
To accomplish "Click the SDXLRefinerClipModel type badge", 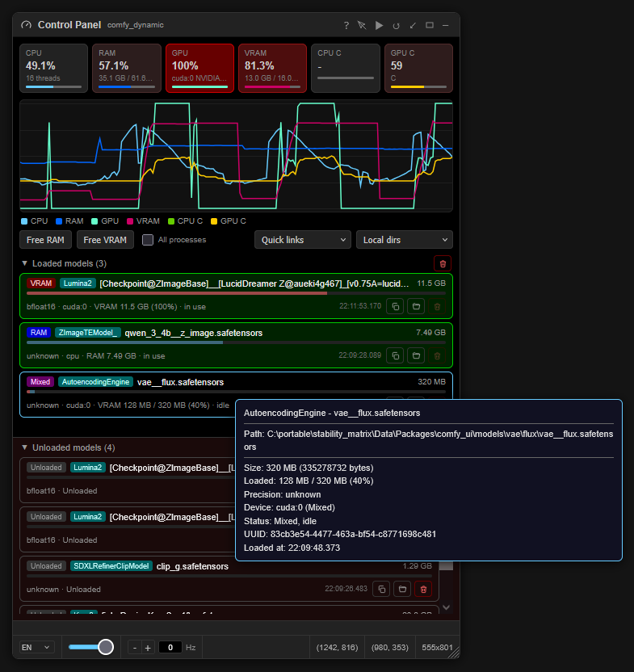I will coord(111,566).
